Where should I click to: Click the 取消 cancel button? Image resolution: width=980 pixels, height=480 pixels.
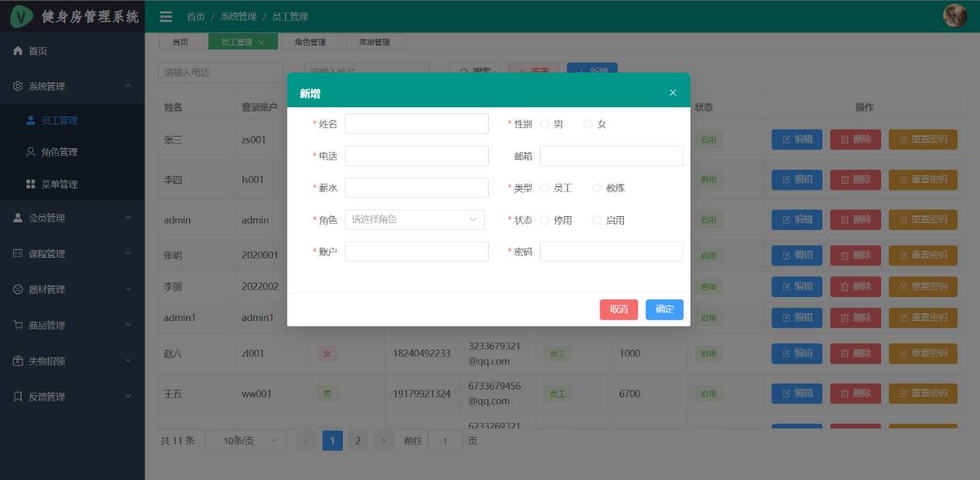(619, 309)
